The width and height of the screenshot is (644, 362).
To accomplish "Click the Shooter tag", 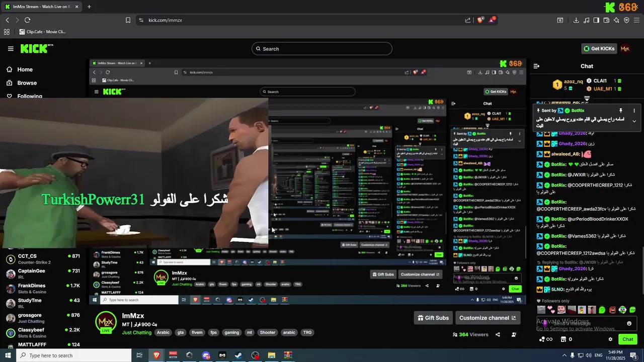I will coord(267,332).
